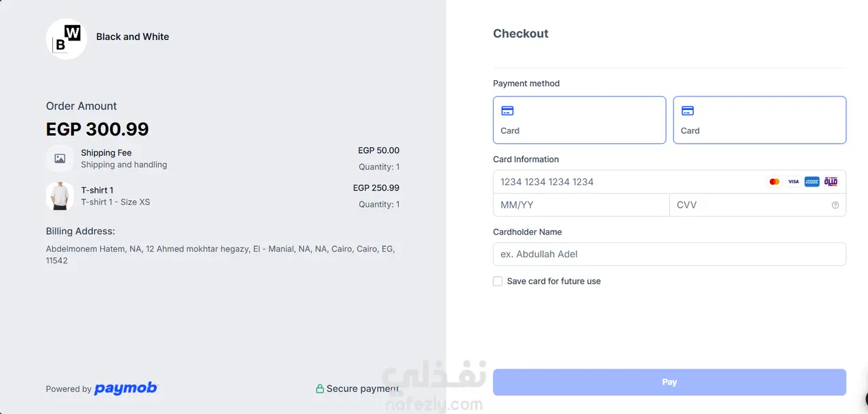Screen dimensions: 868x414
Task: Click the Meeza card logo icon
Action: pos(831,182)
